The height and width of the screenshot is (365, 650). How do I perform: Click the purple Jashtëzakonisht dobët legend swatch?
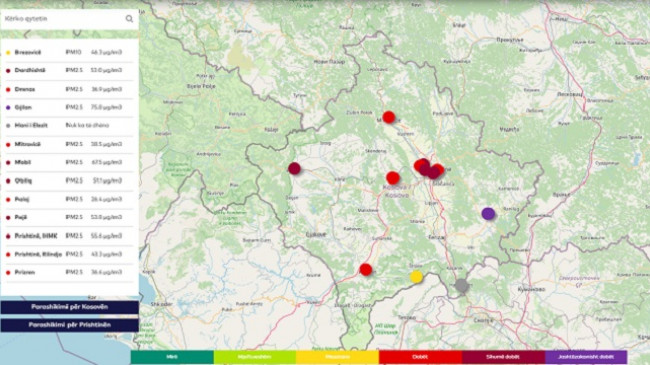tap(586, 357)
